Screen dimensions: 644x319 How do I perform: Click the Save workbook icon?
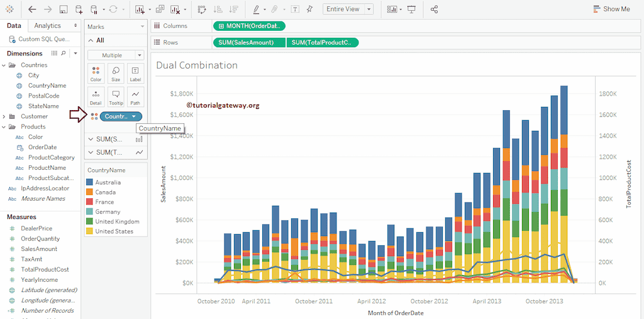(x=64, y=9)
